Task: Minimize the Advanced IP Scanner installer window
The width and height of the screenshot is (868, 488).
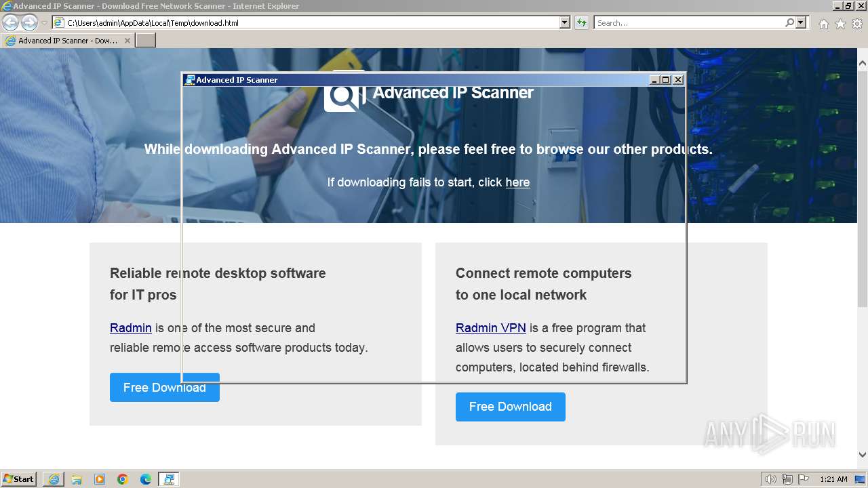Action: coord(654,80)
